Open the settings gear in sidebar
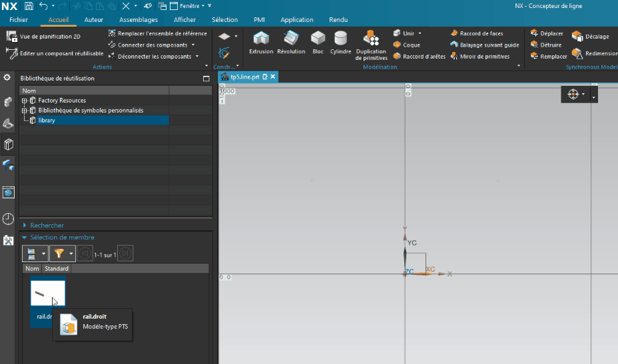Screen dimensions: 618x364 tap(7, 77)
